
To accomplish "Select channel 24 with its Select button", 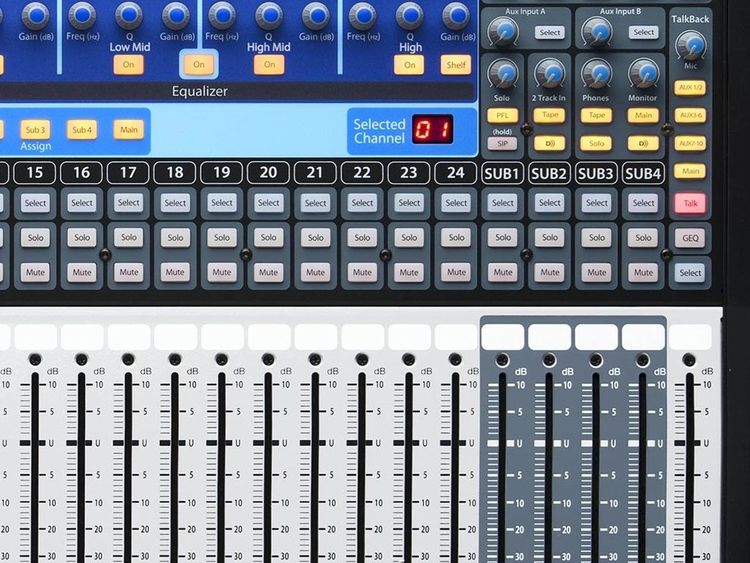I will [456, 203].
